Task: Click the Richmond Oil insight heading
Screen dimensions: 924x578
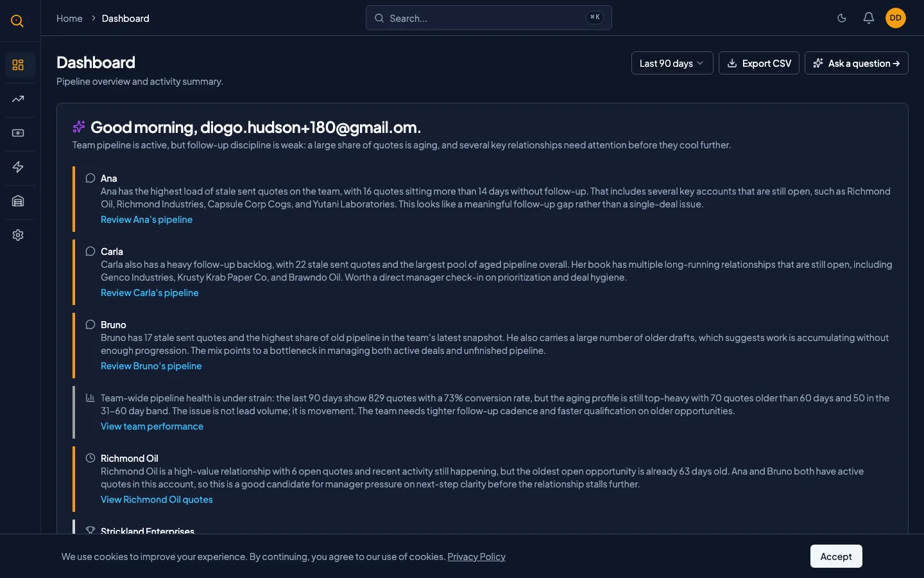Action: (130, 459)
